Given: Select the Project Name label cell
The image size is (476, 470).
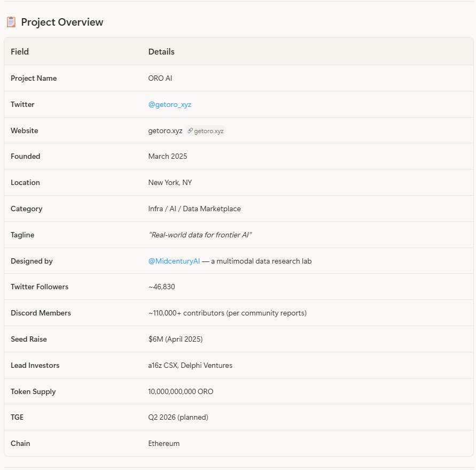Looking at the screenshot, I should [x=34, y=78].
